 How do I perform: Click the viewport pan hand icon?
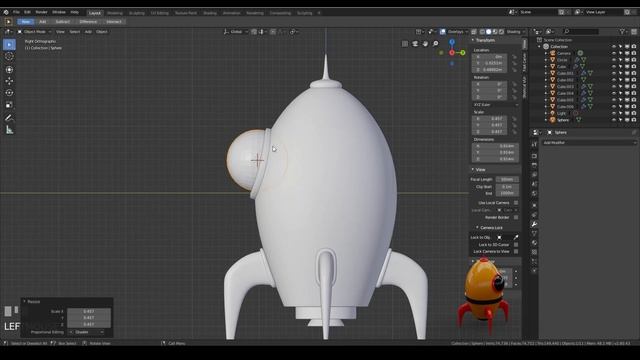click(x=425, y=44)
